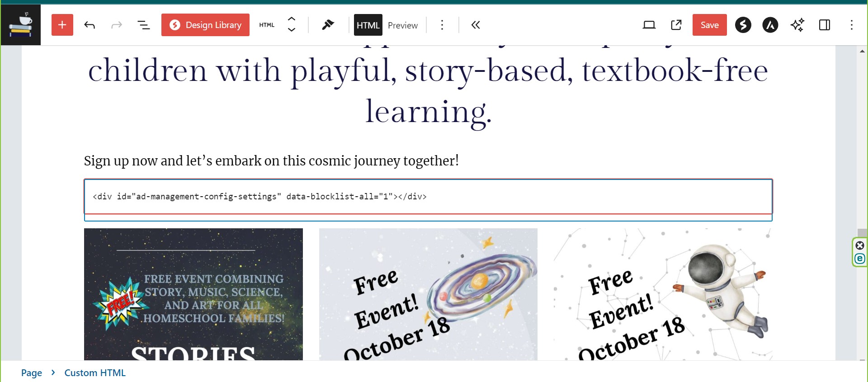
Task: View the page in a new tab
Action: pyautogui.click(x=676, y=25)
